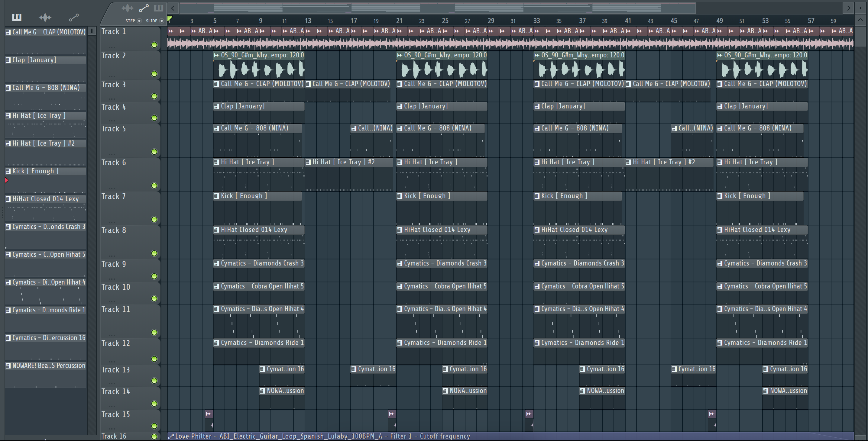868x441 pixels.
Task: Select the piano roll pattern picker icon
Action: 17,17
